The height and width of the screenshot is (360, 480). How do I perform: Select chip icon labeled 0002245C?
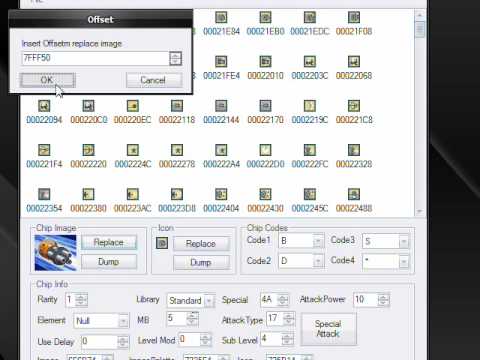coord(310,194)
